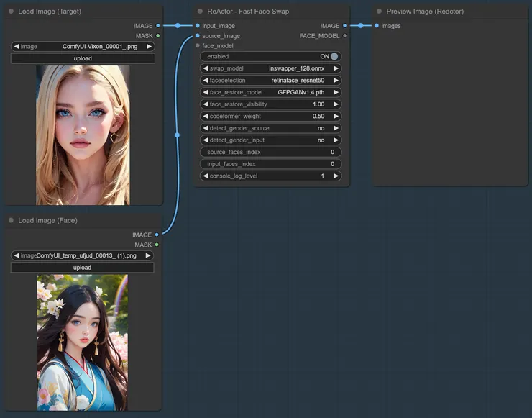This screenshot has height=418, width=532.
Task: Click the source_image input socket
Action: click(x=197, y=35)
